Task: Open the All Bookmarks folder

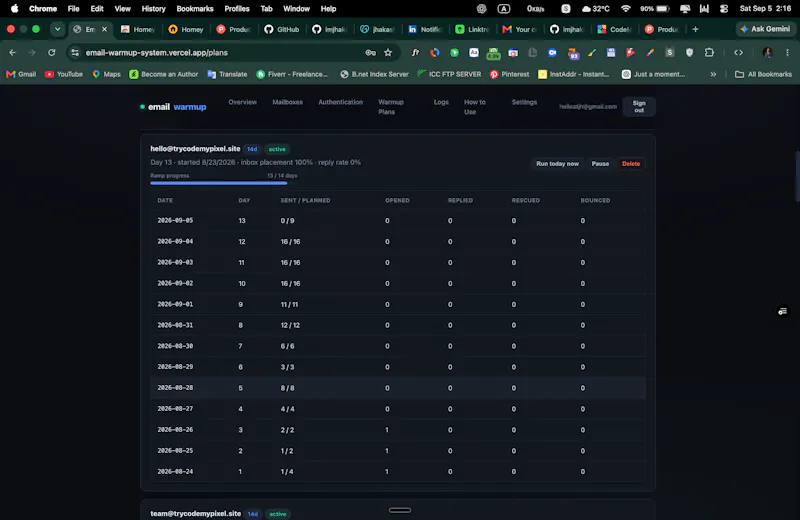Action: click(x=763, y=74)
